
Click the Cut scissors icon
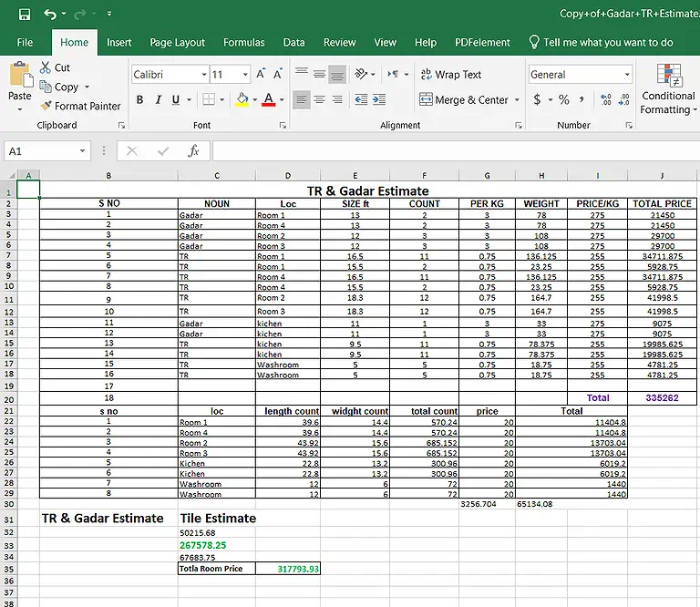pyautogui.click(x=45, y=67)
